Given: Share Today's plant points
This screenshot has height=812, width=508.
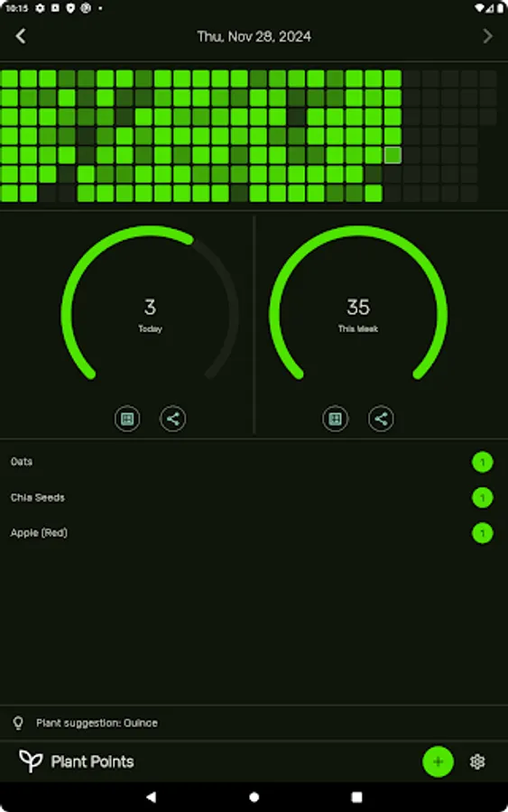Looking at the screenshot, I should [173, 419].
